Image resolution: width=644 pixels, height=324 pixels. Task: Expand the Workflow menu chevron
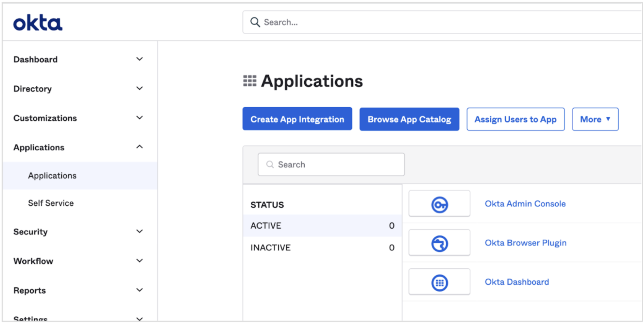point(139,261)
